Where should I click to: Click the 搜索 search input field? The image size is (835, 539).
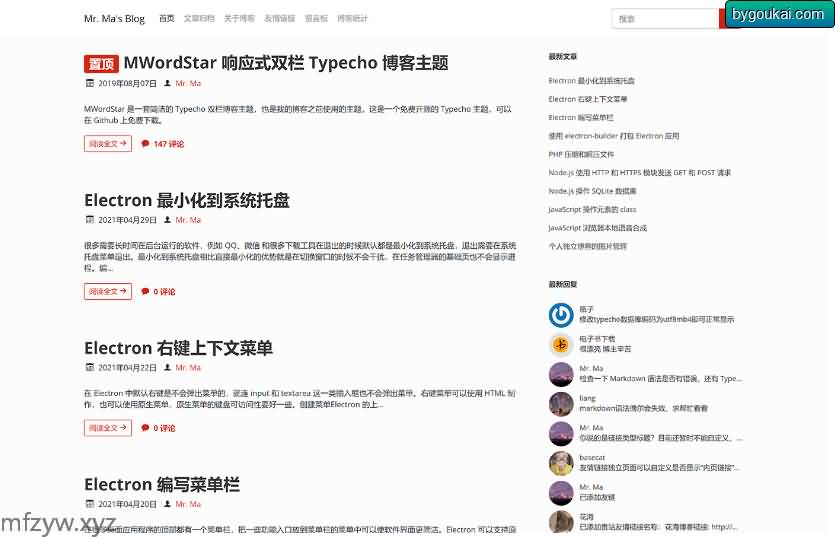coord(664,18)
